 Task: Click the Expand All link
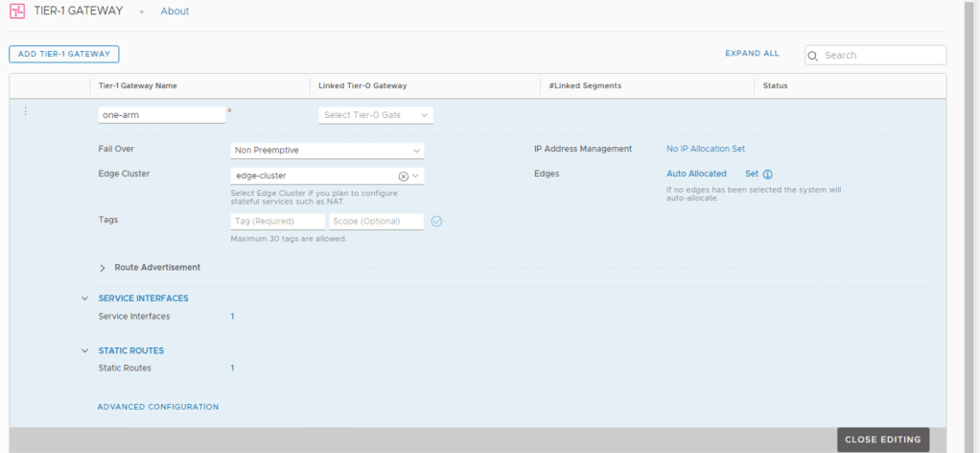pos(752,54)
